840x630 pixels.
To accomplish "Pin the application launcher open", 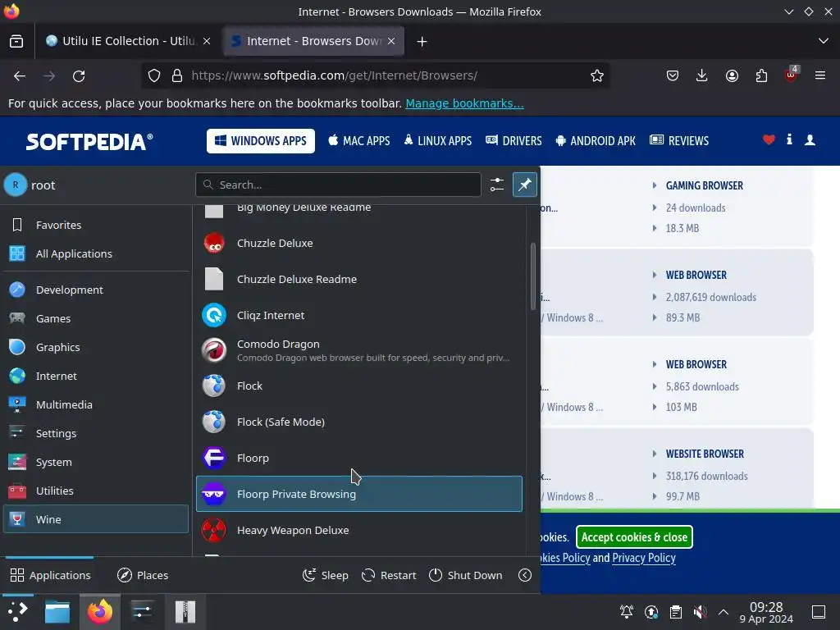I will pos(524,185).
